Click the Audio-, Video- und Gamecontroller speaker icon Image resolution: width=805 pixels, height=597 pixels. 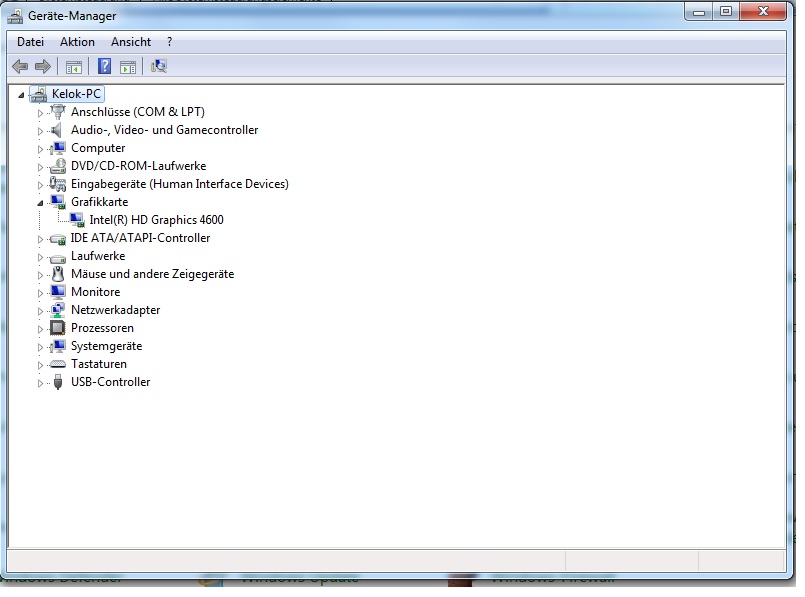click(x=56, y=130)
